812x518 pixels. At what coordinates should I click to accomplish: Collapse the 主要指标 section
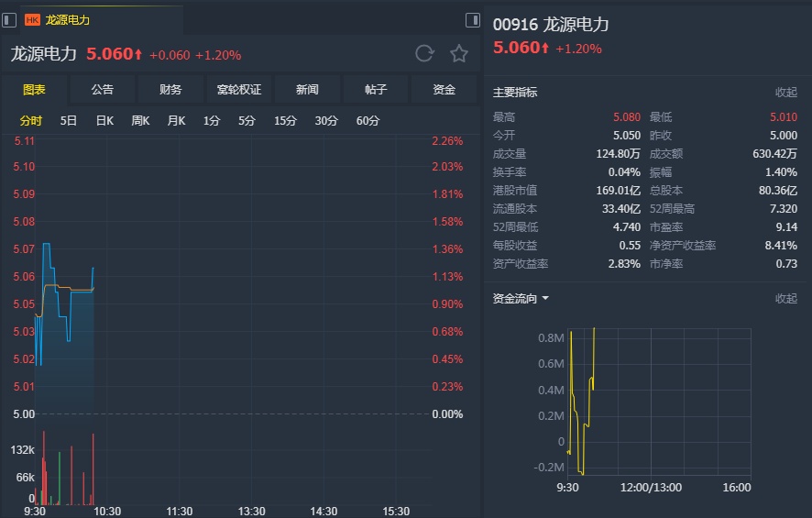coord(785,93)
